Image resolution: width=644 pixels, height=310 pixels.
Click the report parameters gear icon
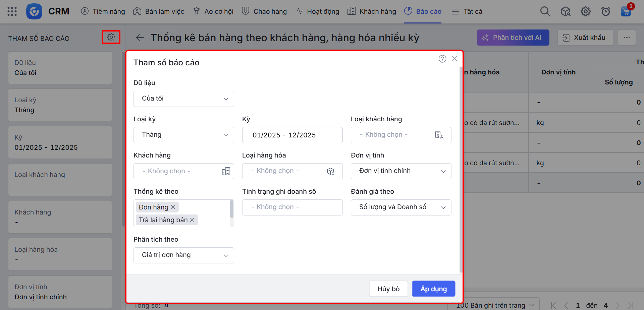coord(111,37)
